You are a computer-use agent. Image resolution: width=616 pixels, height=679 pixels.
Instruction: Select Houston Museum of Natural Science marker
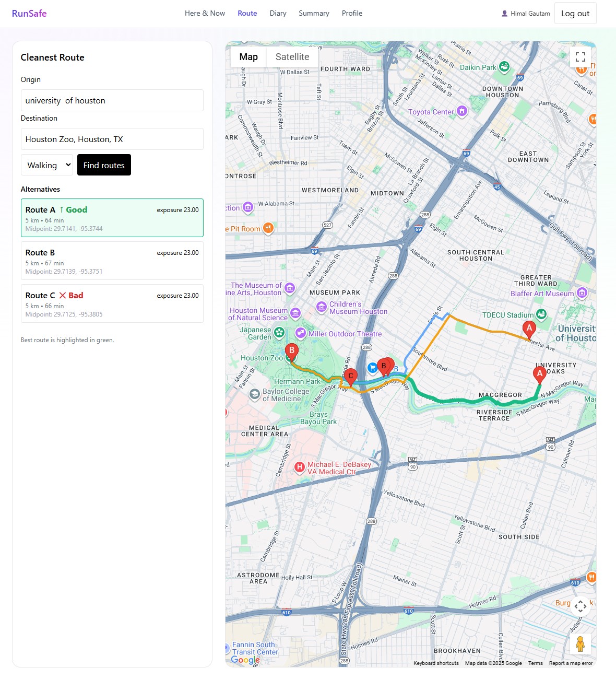[295, 313]
